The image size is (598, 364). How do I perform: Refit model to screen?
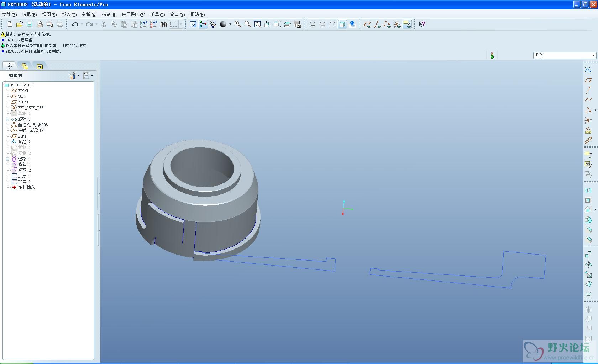pos(257,24)
